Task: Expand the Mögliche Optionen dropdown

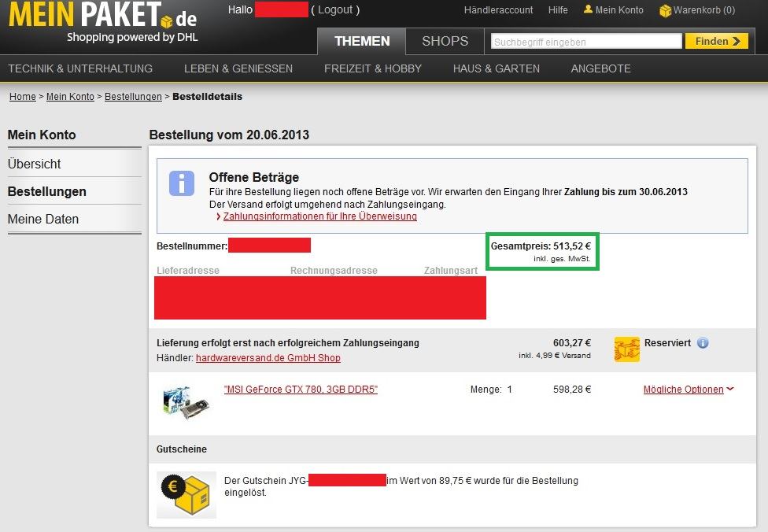Action: [689, 390]
